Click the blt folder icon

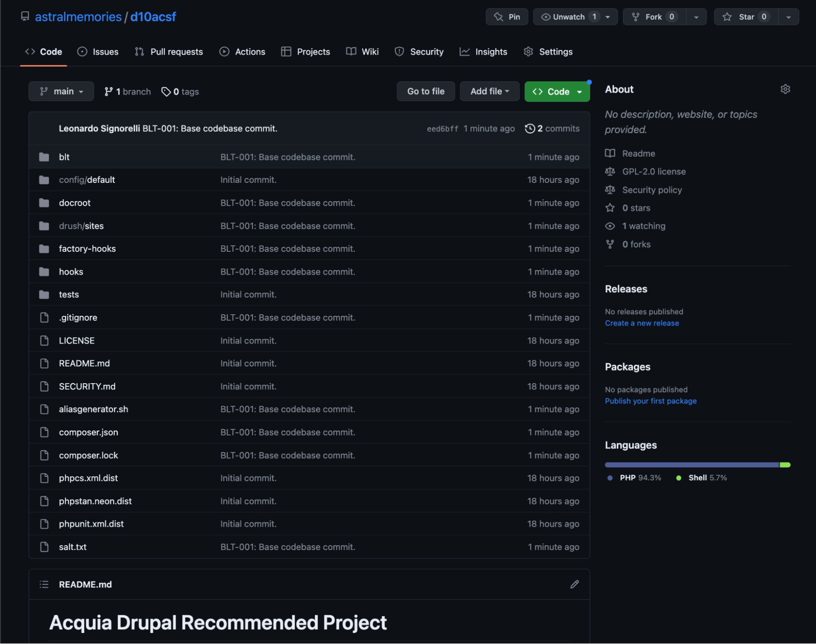(44, 157)
